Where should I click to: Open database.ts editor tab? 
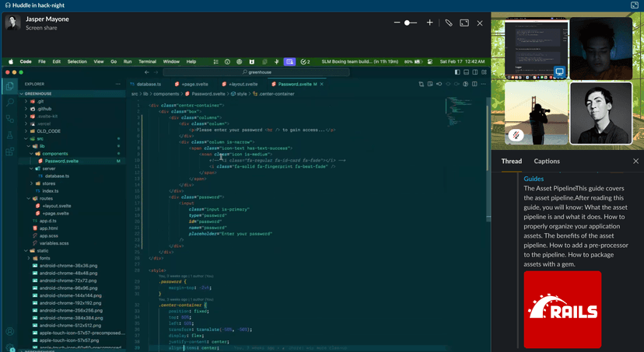(x=146, y=84)
